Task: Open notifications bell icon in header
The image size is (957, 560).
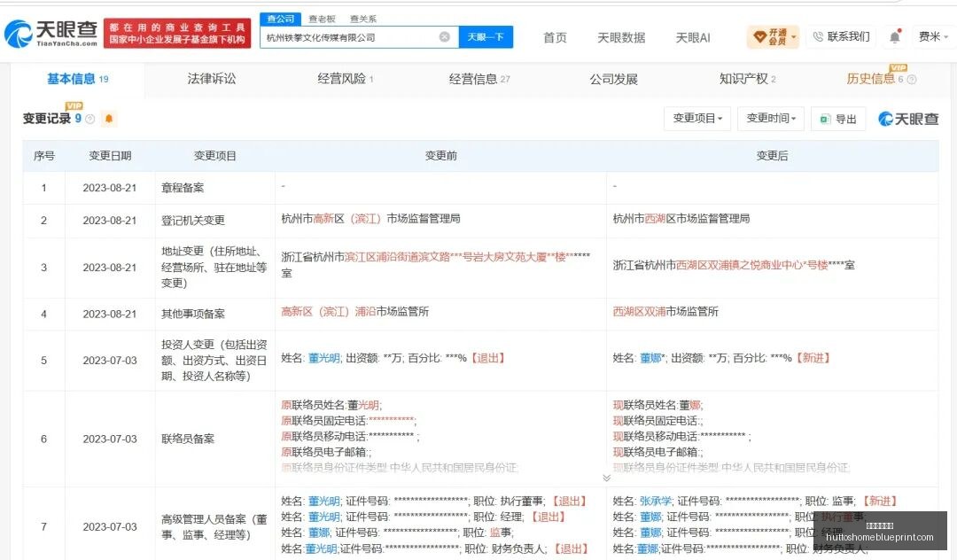Action: 895,36
